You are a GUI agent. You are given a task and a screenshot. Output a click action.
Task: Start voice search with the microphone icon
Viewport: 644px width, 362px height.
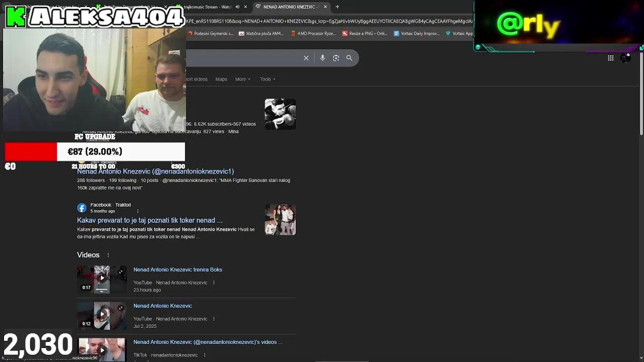[x=323, y=58]
